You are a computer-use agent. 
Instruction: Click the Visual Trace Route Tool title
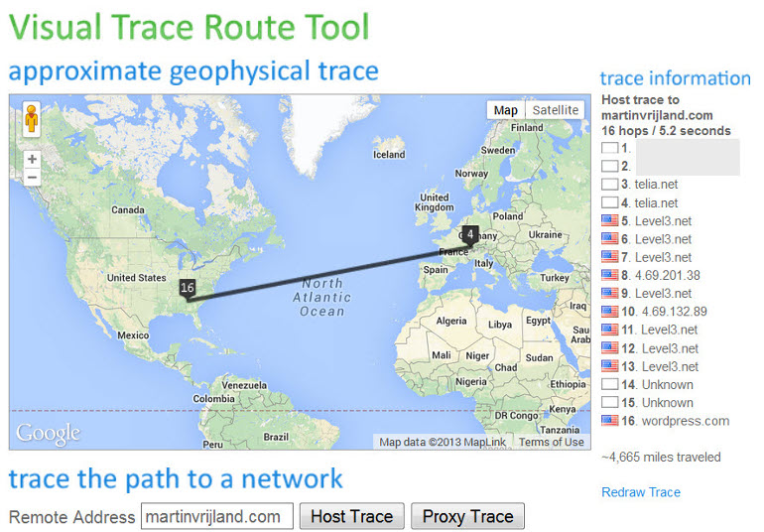pyautogui.click(x=190, y=27)
